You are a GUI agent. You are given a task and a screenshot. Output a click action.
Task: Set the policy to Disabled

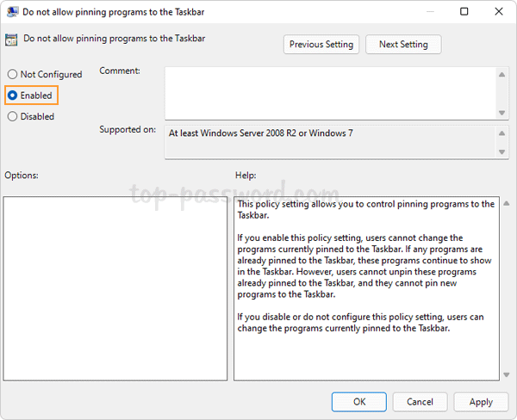[13, 116]
